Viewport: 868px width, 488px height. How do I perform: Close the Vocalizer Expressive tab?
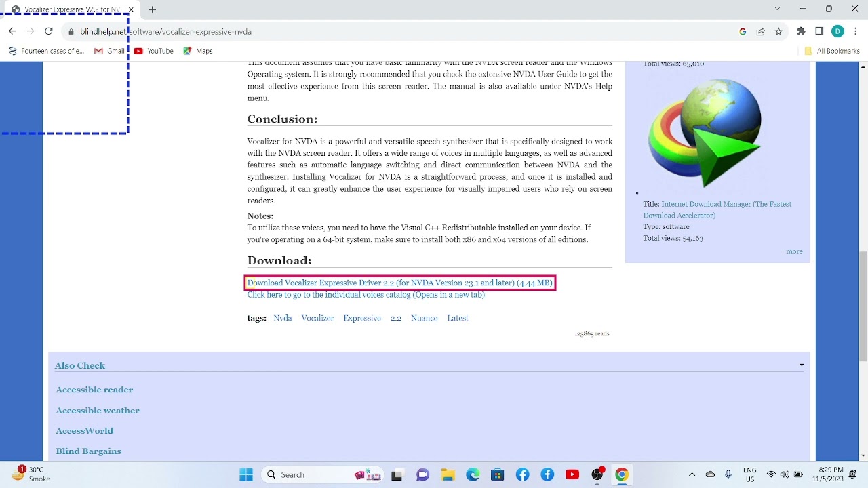click(x=131, y=9)
